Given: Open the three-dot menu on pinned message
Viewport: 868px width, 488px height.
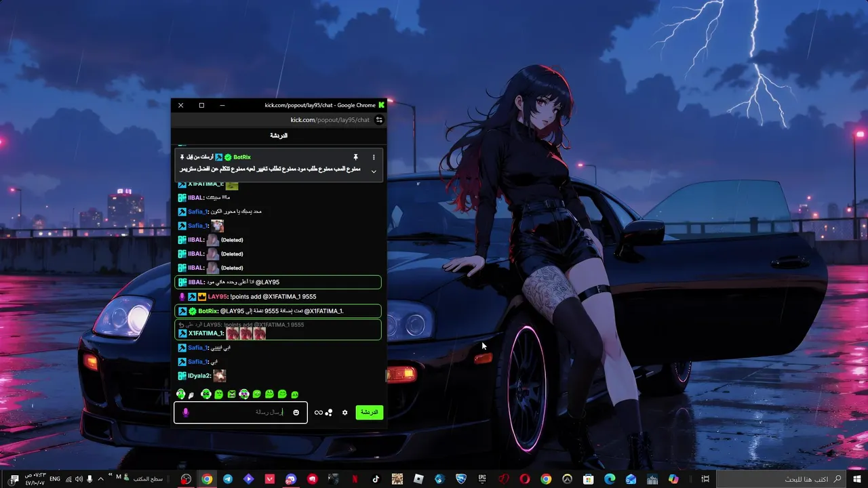Looking at the screenshot, I should coord(374,157).
